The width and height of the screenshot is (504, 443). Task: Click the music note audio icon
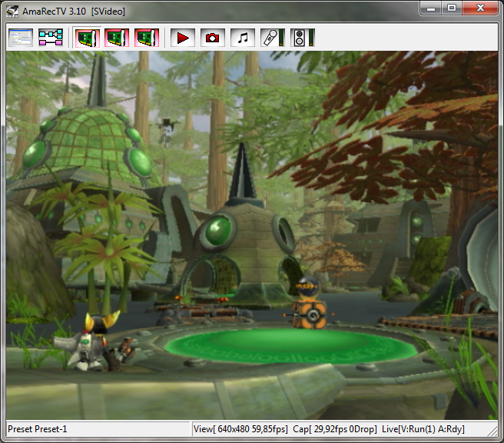(x=243, y=38)
